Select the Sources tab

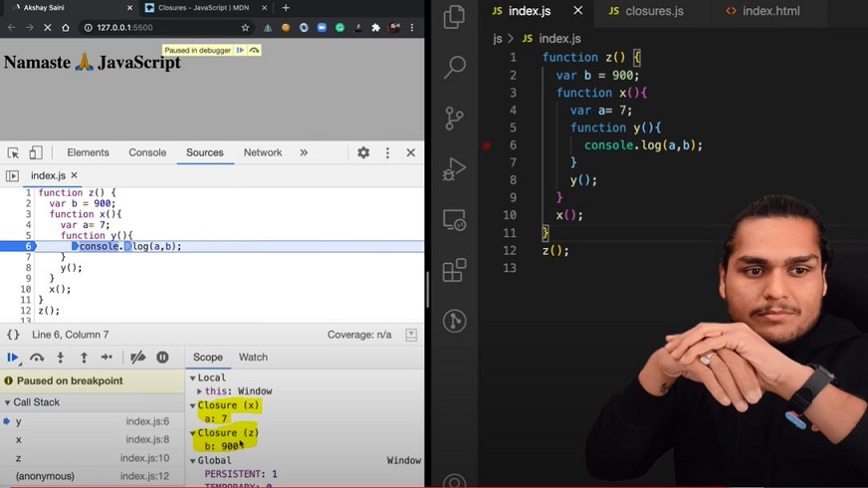205,152
